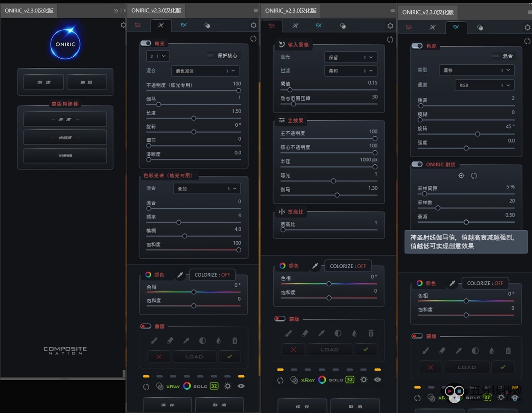Select the mask eraser in 眩光 panel

coord(170,341)
